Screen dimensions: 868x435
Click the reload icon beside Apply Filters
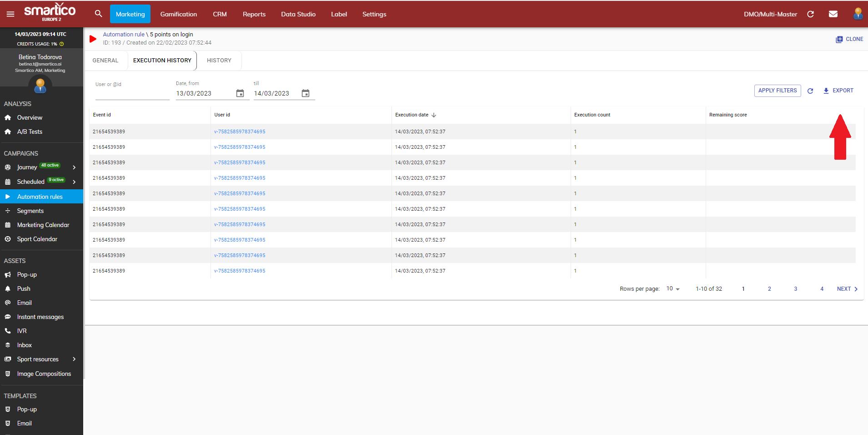(x=810, y=91)
